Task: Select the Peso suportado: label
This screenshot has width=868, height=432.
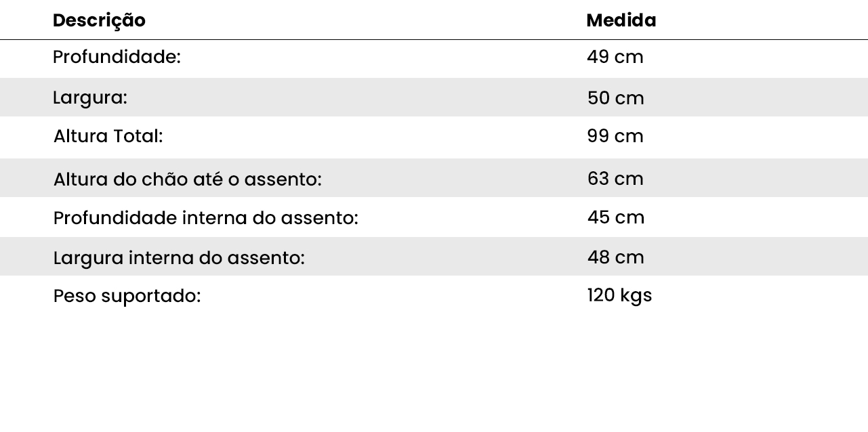Action: tap(127, 296)
